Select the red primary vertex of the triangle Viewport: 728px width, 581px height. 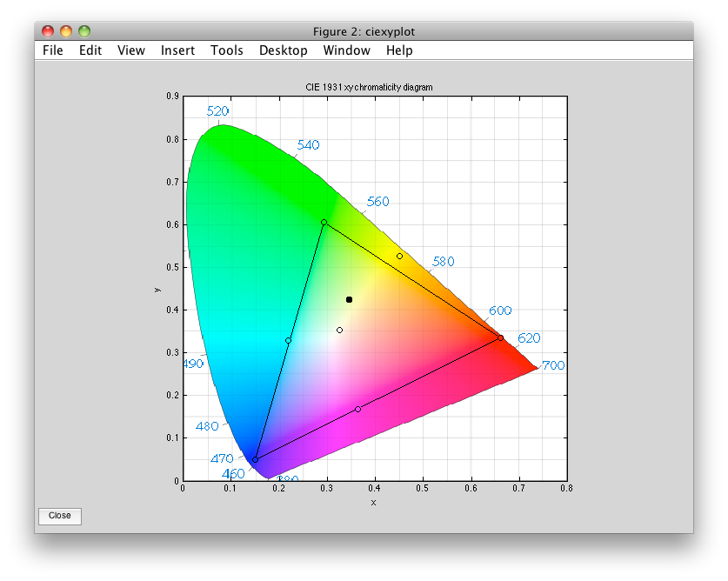pyautogui.click(x=500, y=338)
